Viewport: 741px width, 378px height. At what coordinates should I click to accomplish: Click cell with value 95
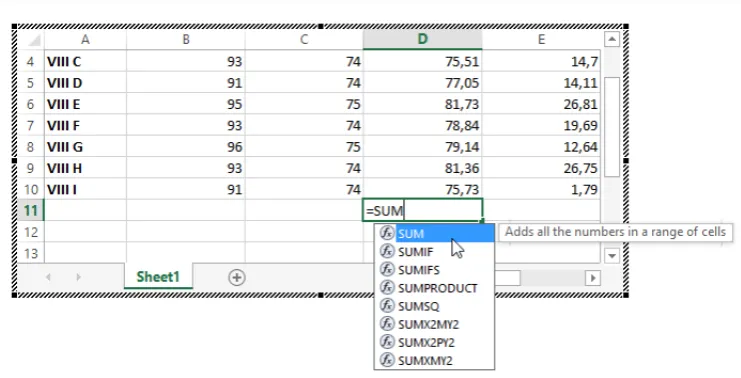[x=186, y=104]
